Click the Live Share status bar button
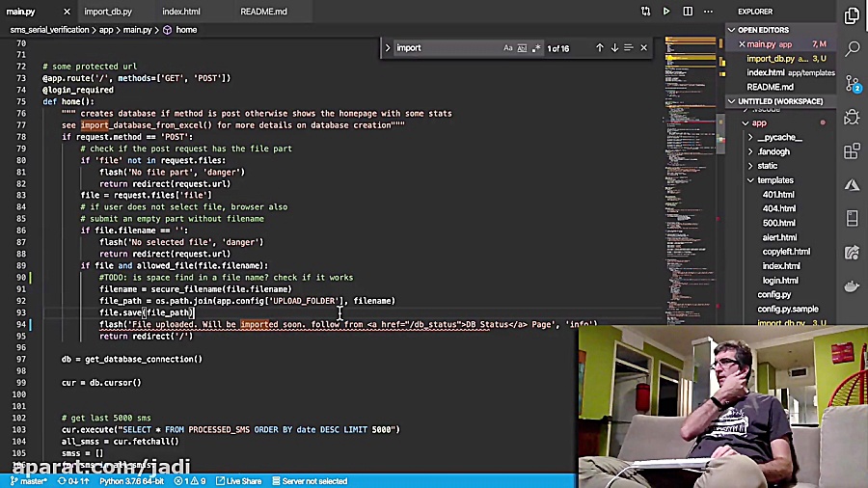 point(242,480)
